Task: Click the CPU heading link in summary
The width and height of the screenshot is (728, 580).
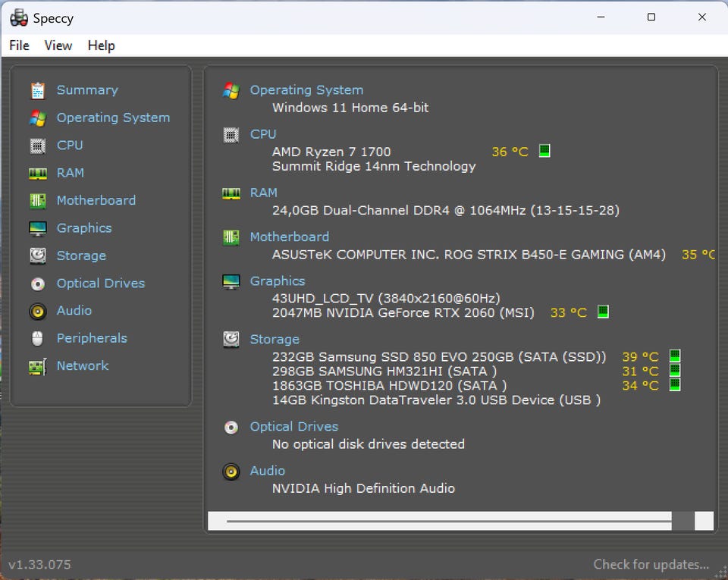Action: (x=263, y=134)
